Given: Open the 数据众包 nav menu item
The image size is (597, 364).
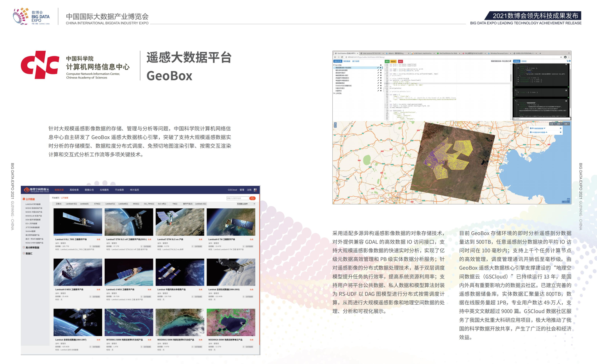Looking at the screenshot, I should pyautogui.click(x=89, y=190).
